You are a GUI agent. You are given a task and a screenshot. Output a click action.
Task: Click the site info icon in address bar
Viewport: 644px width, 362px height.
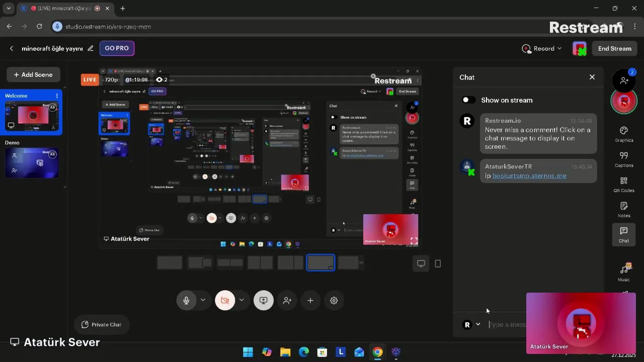coord(57,26)
